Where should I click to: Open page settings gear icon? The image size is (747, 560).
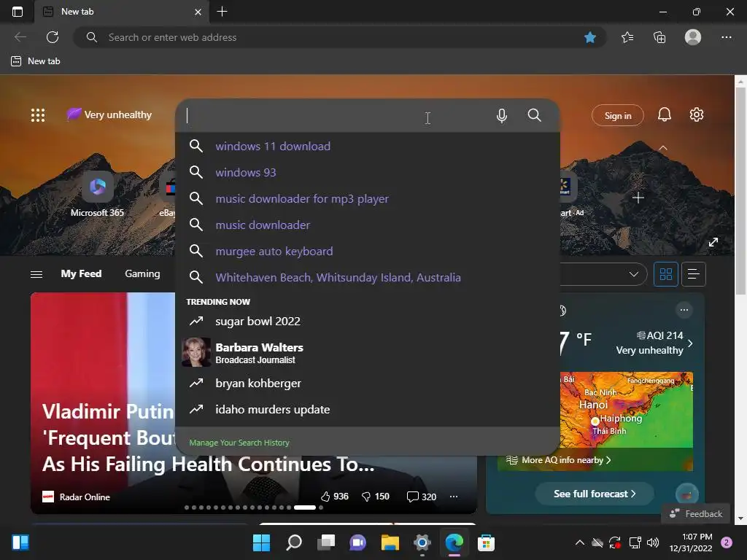tap(696, 114)
